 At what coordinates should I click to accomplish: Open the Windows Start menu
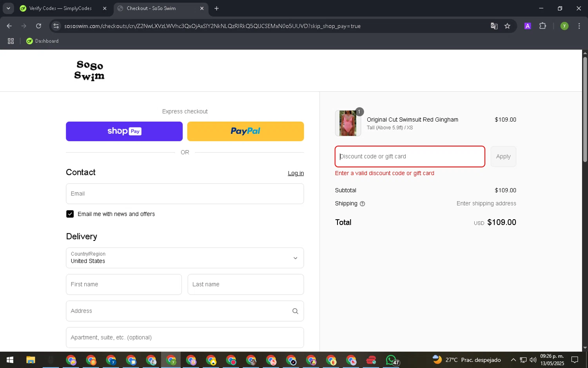pos(10,360)
